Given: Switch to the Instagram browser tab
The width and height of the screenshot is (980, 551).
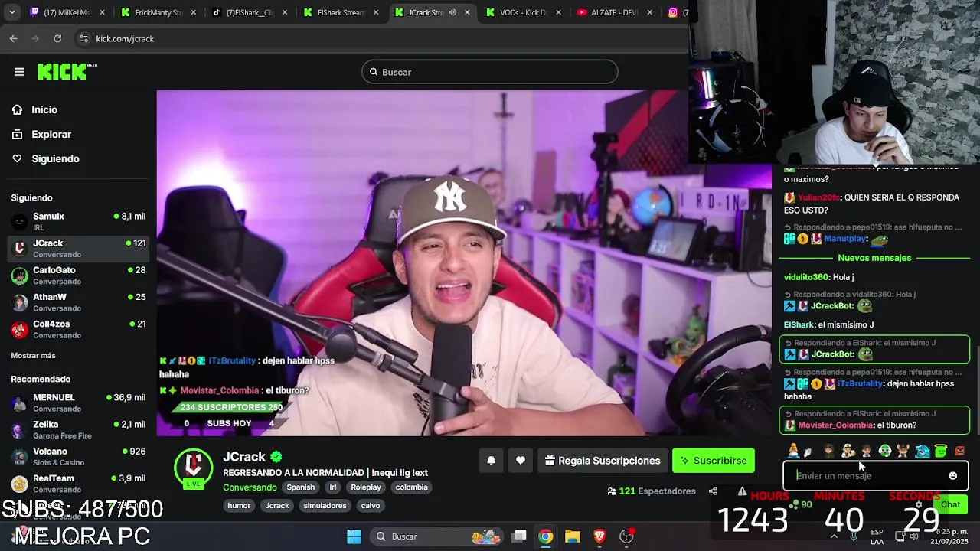Looking at the screenshot, I should (x=677, y=12).
